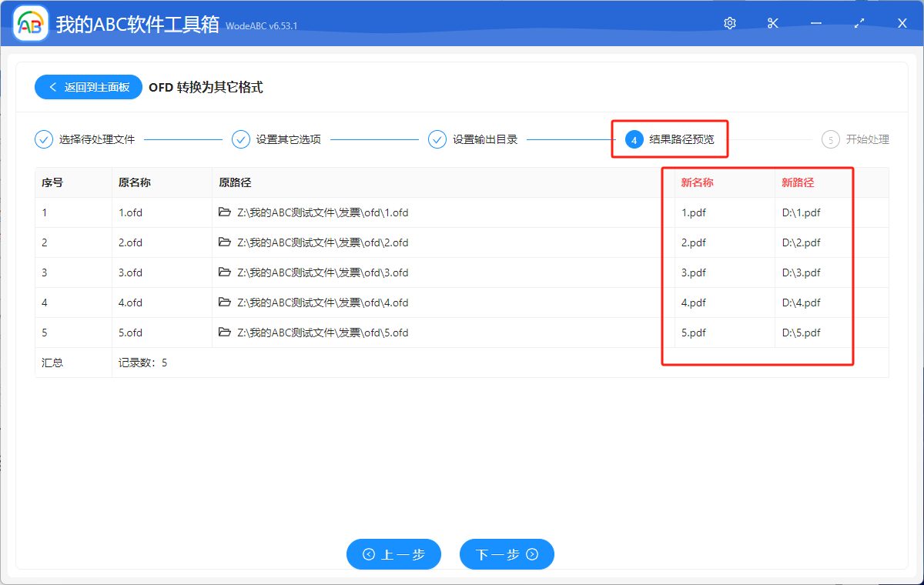924x585 pixels.
Task: Open settings with the gear icon
Action: click(x=729, y=23)
